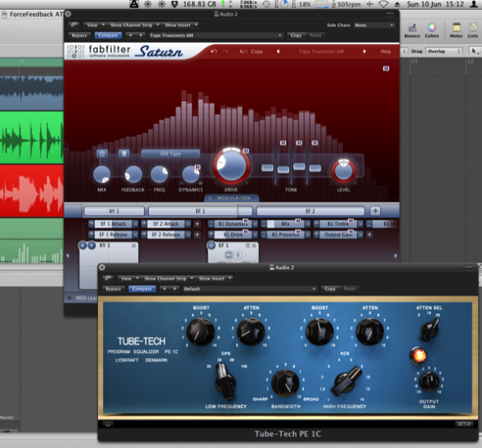The width and height of the screenshot is (482, 448).
Task: Click the large Drive knob
Action: click(x=231, y=166)
